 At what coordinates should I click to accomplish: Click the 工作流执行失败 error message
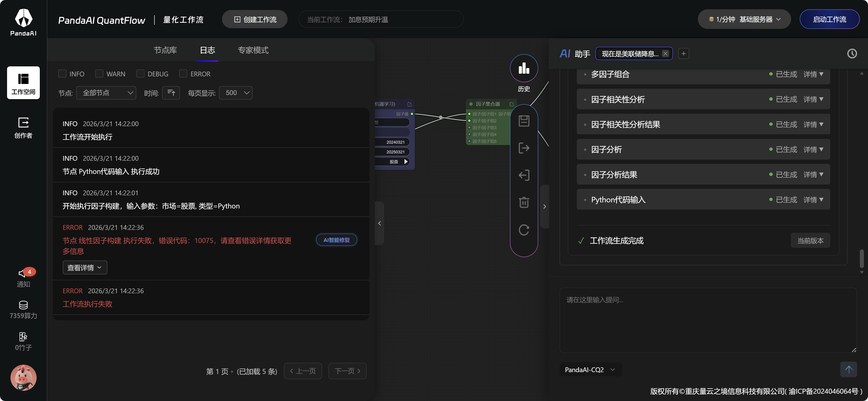87,304
